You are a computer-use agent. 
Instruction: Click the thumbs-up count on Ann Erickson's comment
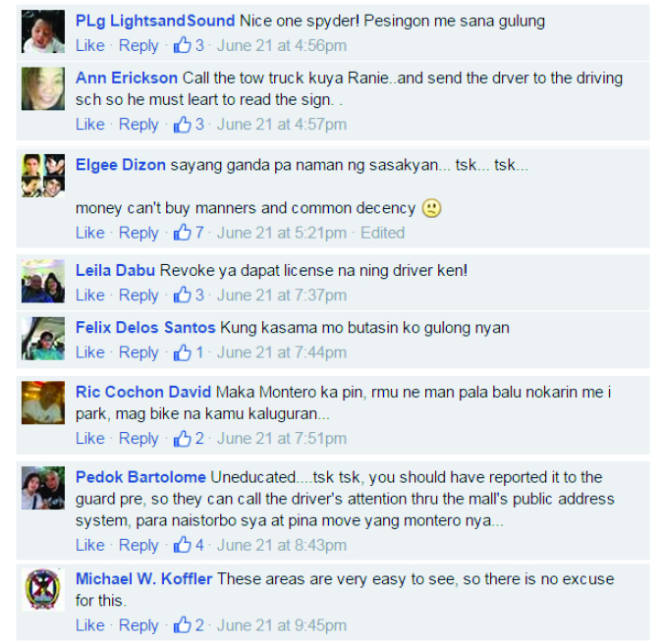coord(199,125)
